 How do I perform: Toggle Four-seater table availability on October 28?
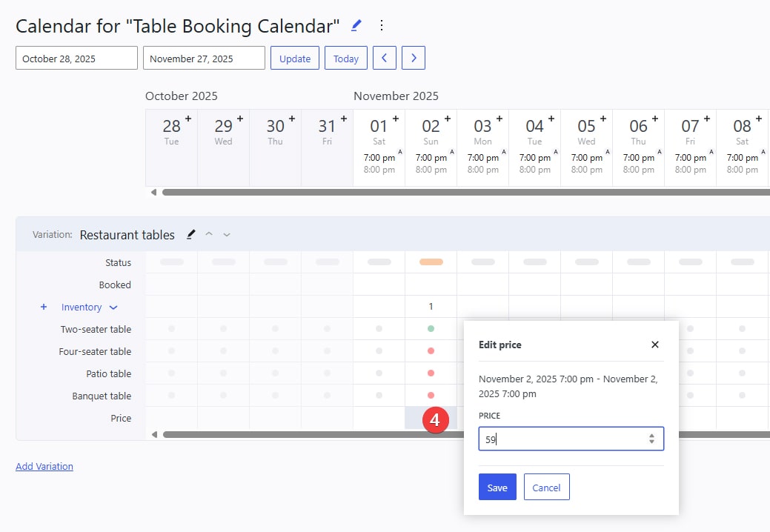171,351
